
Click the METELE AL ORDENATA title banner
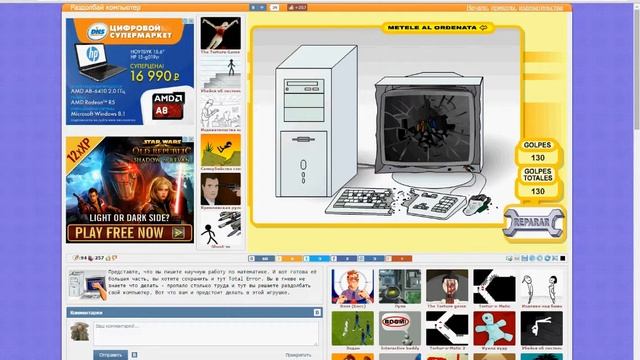tap(438, 28)
